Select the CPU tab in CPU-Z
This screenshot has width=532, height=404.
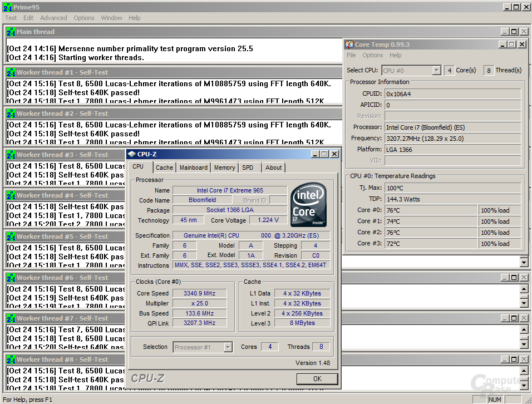(x=138, y=166)
